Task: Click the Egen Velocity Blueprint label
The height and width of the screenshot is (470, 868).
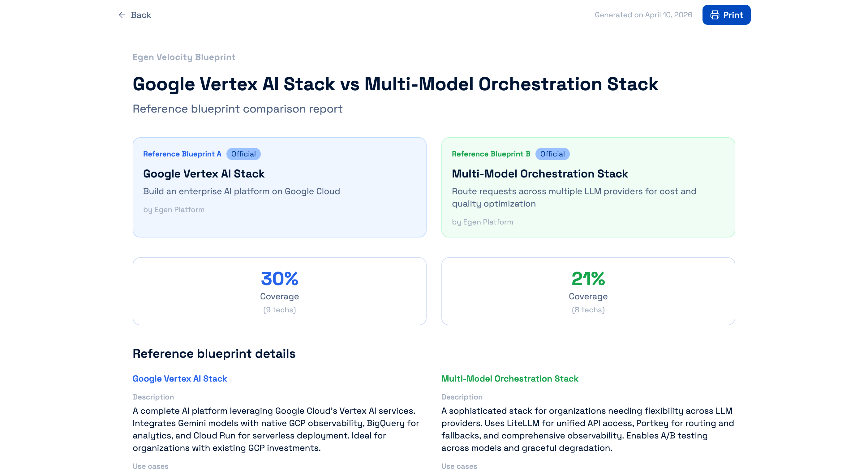Action: pos(184,57)
